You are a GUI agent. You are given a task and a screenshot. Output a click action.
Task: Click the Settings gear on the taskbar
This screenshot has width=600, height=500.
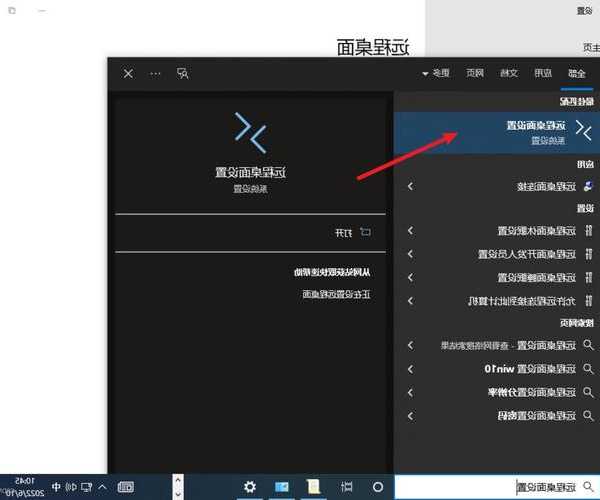click(x=250, y=486)
